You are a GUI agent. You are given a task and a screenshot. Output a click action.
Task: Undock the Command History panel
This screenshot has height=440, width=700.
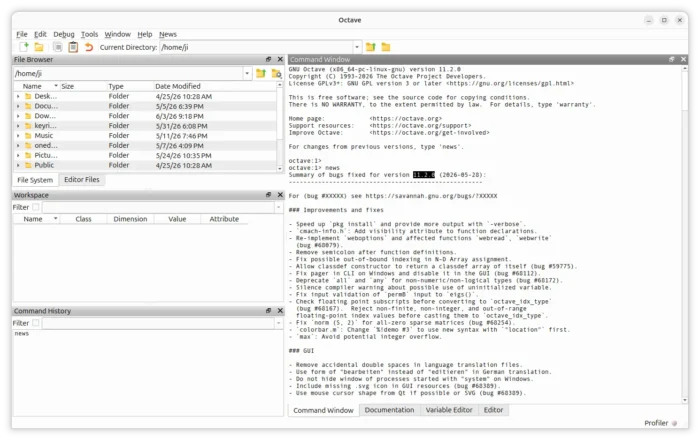pos(268,311)
